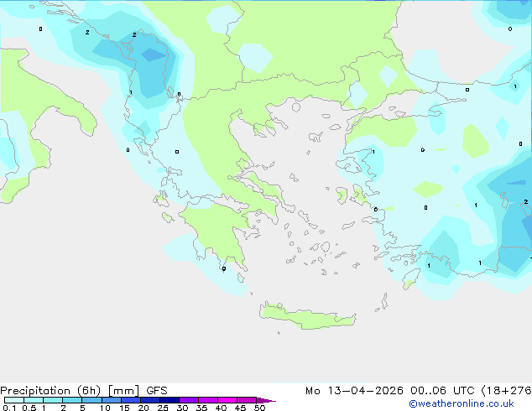Screen dimensions: 532x411
Task: Click the 1–2 mm legend swatch
Action: (53, 400)
